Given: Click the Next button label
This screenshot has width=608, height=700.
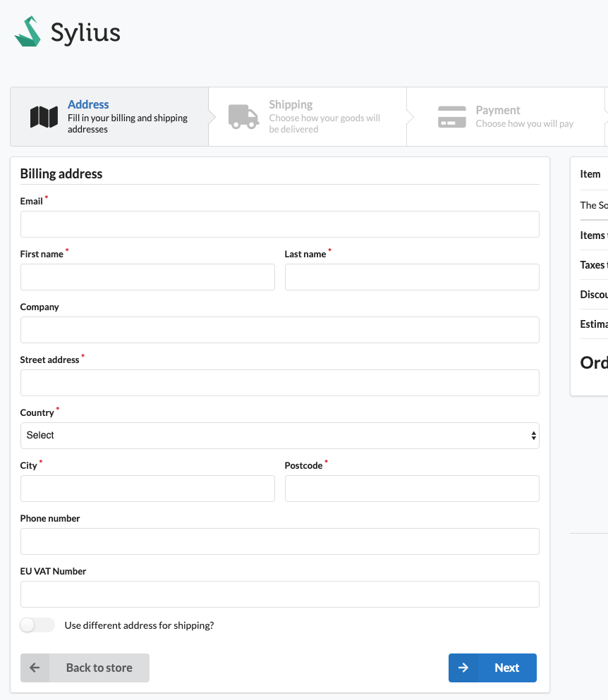Looking at the screenshot, I should [506, 668].
